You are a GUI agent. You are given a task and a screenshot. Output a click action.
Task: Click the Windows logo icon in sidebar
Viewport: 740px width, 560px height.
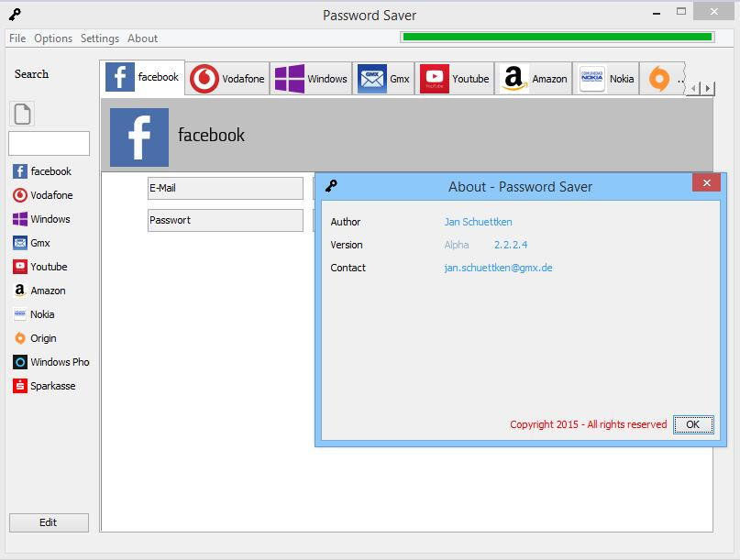click(x=20, y=219)
